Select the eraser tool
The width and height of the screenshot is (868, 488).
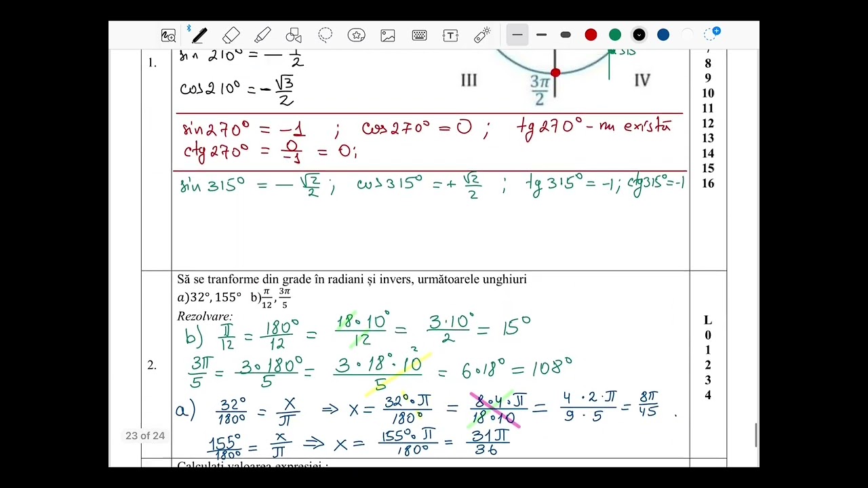pyautogui.click(x=231, y=35)
